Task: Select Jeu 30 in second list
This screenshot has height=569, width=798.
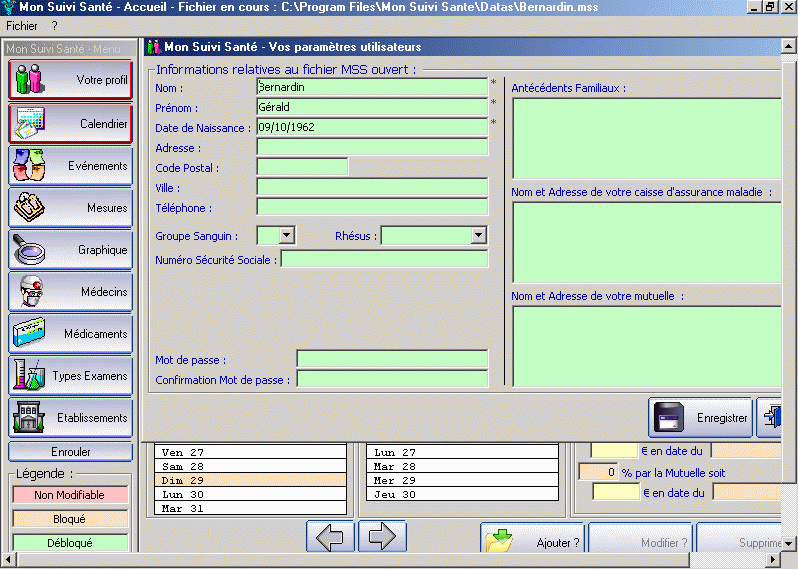Action: click(x=462, y=494)
